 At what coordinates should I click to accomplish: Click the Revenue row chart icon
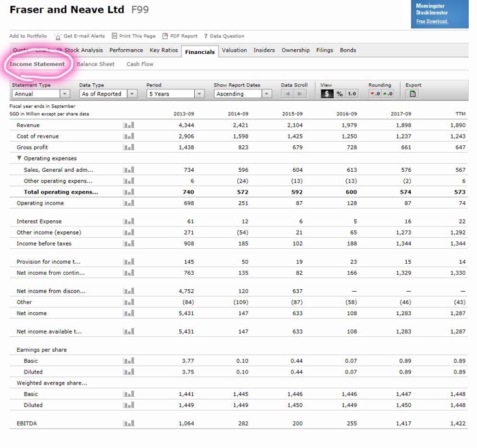129,125
